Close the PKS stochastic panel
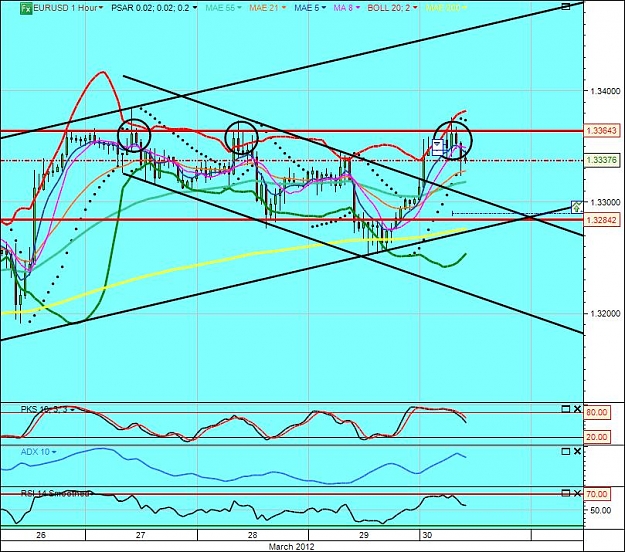This screenshot has height=552, width=625. pyautogui.click(x=577, y=409)
